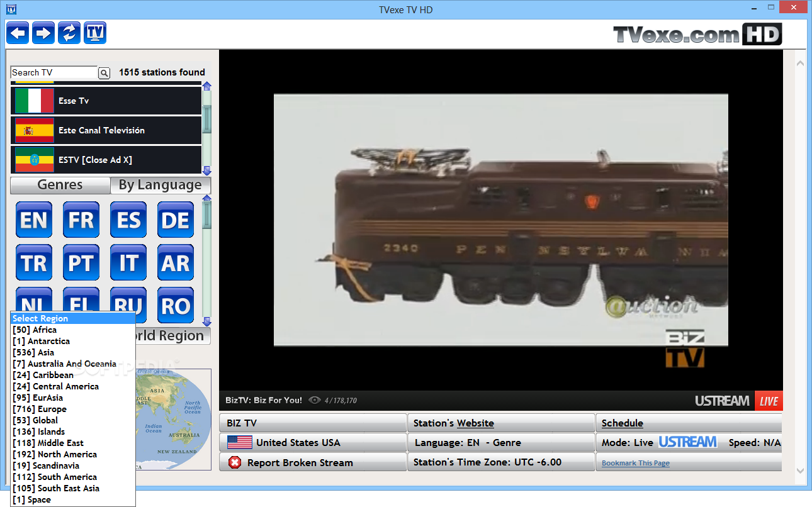
Task: Choose Asia from the region list
Action: 73,352
